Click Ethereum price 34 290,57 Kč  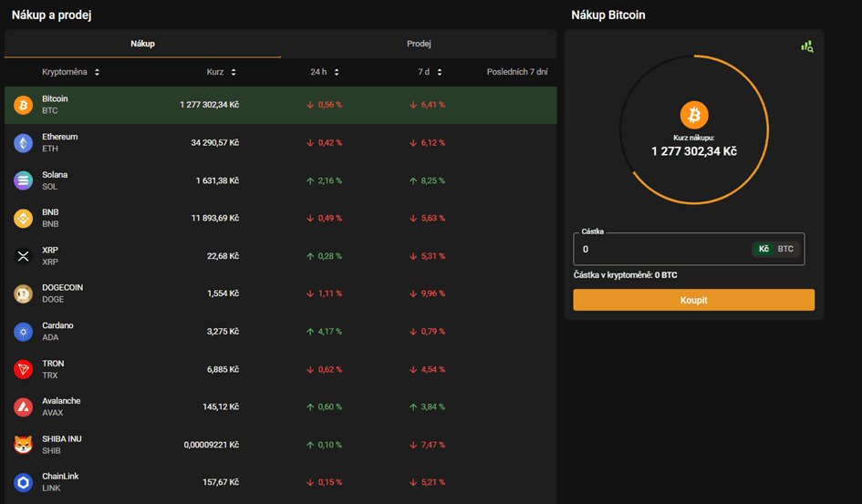pos(215,143)
